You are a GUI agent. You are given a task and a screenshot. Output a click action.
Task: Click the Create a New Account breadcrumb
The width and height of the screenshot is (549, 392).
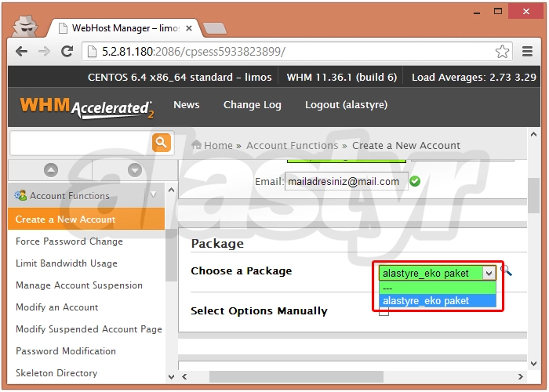point(406,145)
